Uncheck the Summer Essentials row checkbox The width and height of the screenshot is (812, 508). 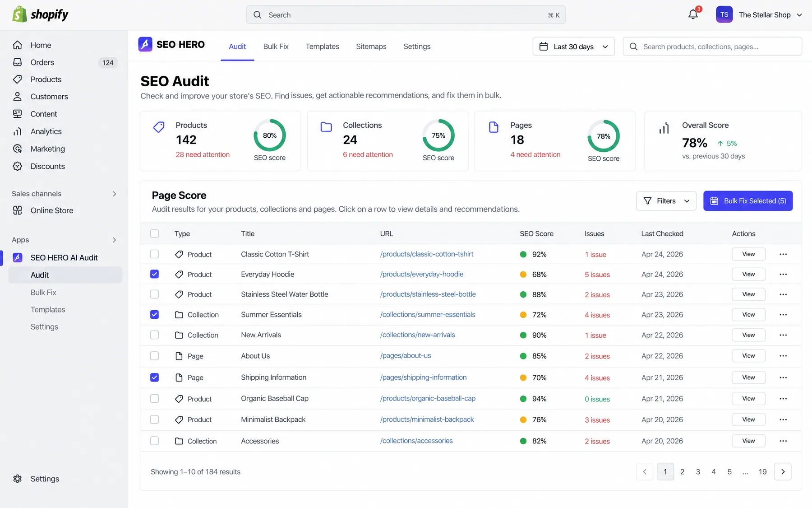click(154, 315)
